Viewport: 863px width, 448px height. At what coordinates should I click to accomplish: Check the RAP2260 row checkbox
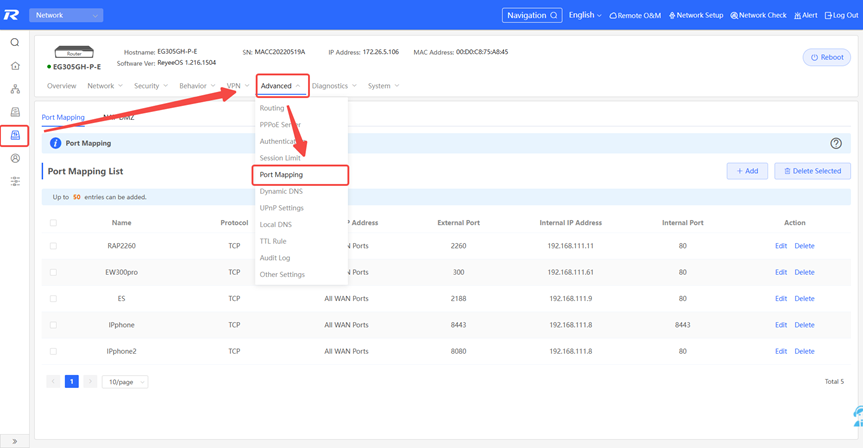[x=53, y=246]
